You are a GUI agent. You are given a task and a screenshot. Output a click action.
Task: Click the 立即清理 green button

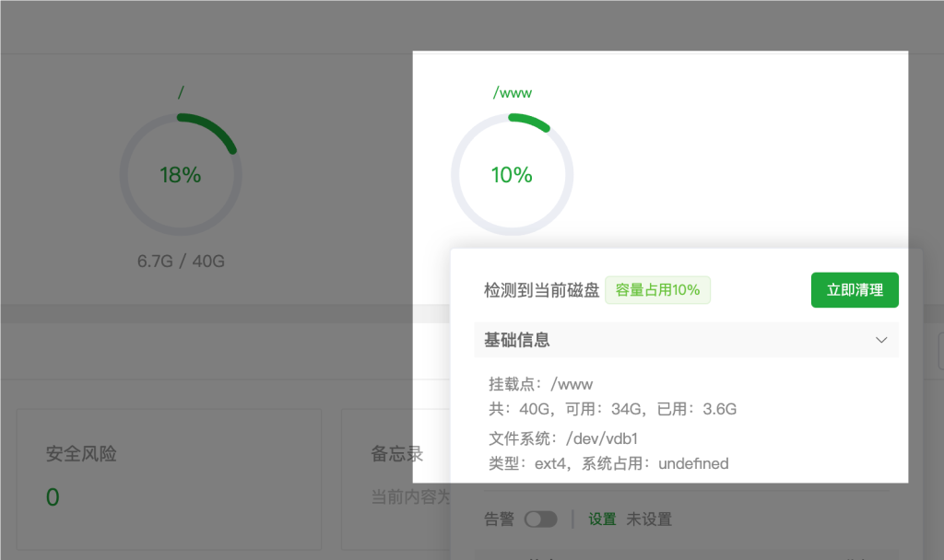855,290
